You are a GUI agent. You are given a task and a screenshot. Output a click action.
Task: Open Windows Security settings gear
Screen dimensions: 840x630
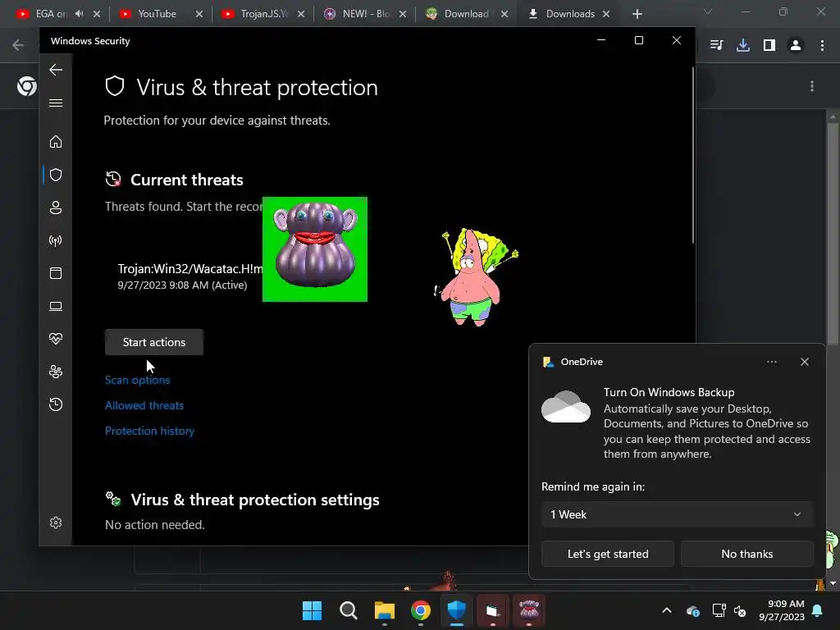56,523
